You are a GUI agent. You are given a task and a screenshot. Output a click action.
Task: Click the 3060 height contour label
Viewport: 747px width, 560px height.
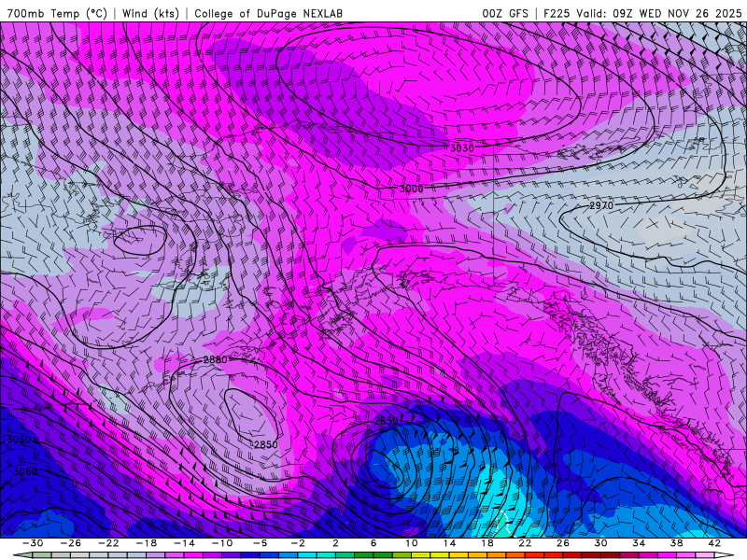point(25,471)
